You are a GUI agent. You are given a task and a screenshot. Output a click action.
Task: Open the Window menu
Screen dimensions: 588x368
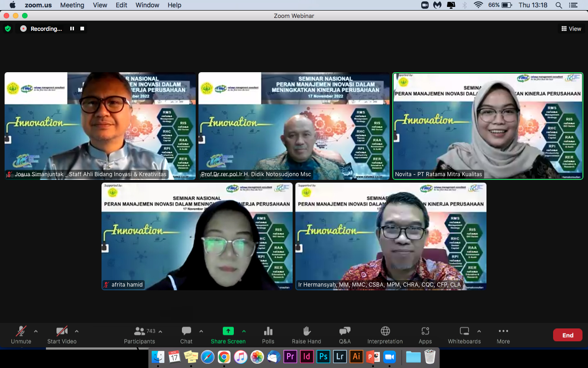pyautogui.click(x=147, y=5)
